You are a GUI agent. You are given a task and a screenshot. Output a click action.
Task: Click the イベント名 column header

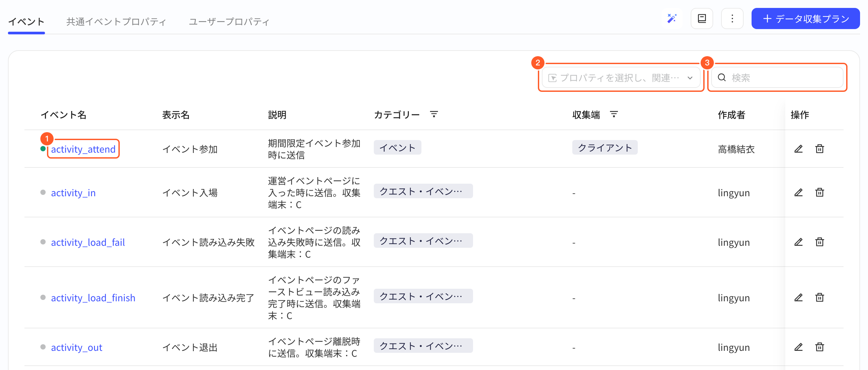(64, 115)
